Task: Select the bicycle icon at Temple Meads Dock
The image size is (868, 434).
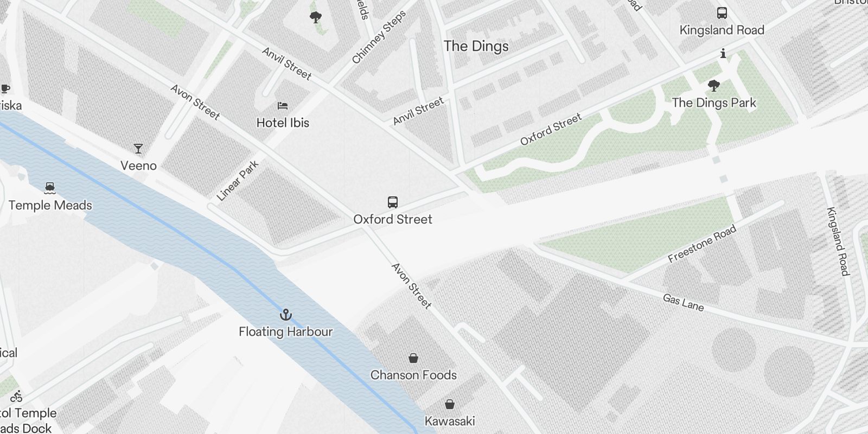Action: coord(17,396)
